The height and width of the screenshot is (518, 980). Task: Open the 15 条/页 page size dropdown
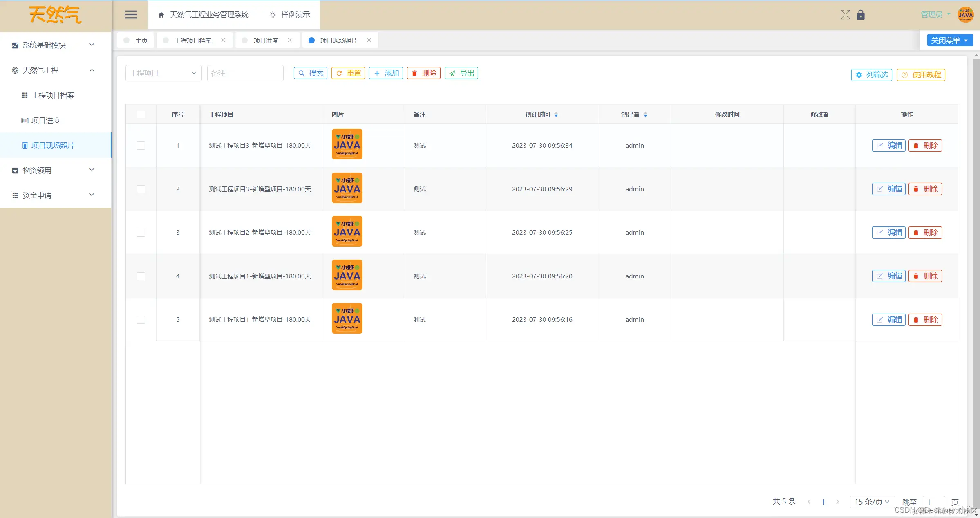(x=872, y=502)
